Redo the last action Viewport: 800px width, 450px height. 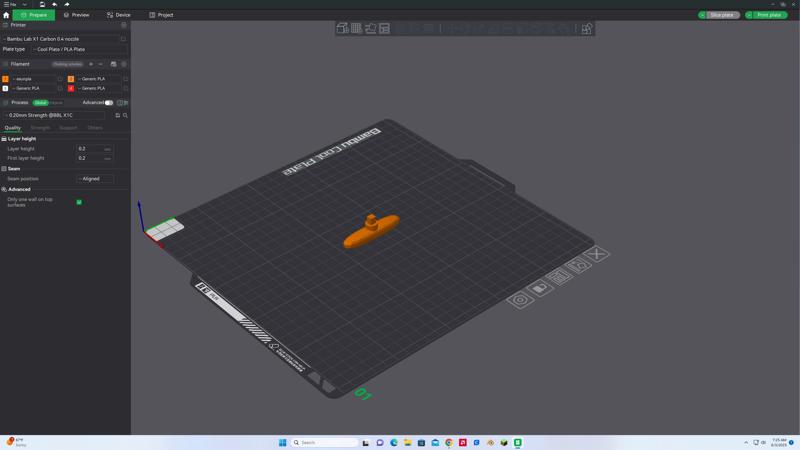point(67,5)
